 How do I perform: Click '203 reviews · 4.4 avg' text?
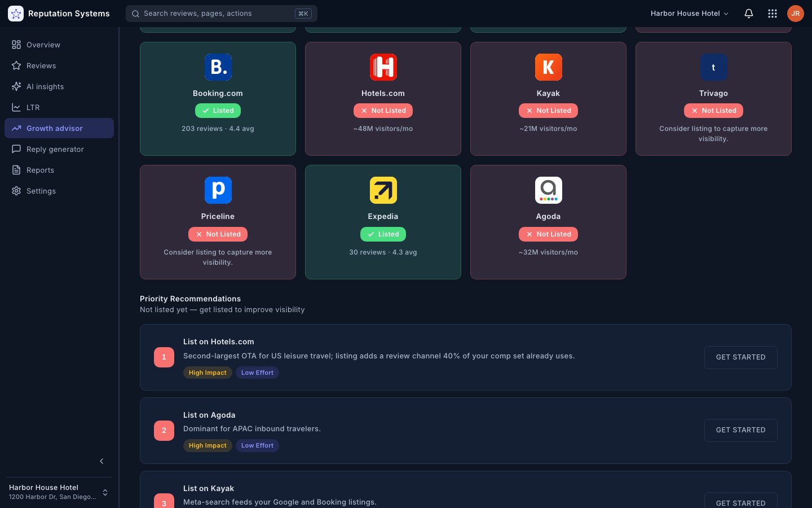tap(218, 129)
